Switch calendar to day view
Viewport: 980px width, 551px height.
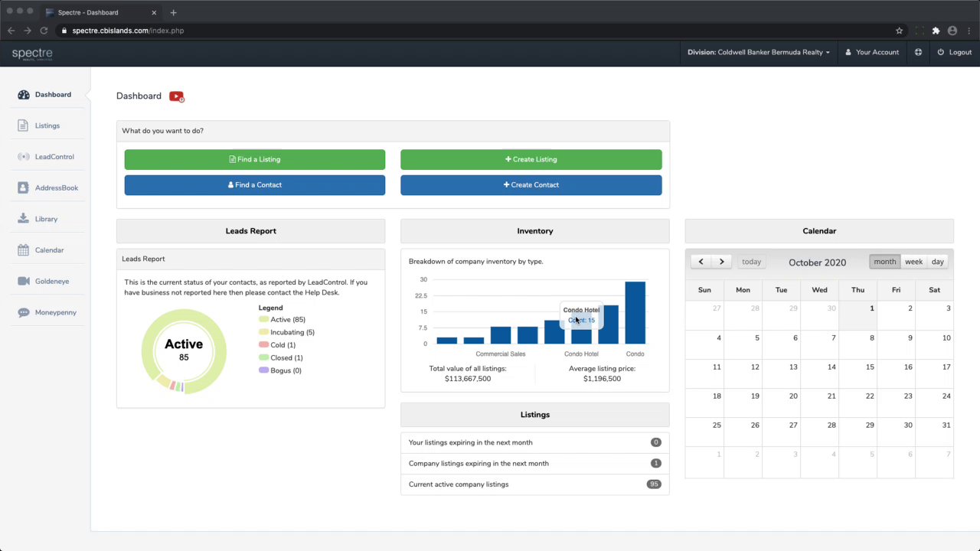(937, 262)
